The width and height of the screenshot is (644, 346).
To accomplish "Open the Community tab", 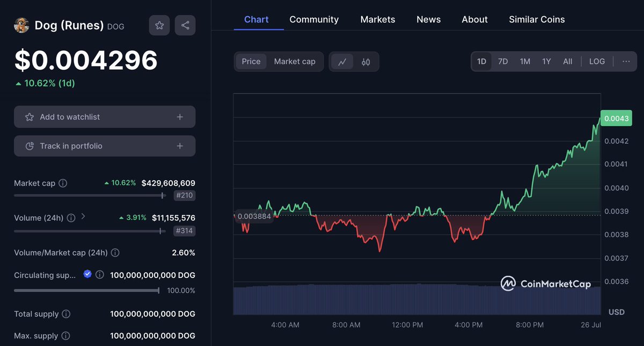I will [x=314, y=19].
